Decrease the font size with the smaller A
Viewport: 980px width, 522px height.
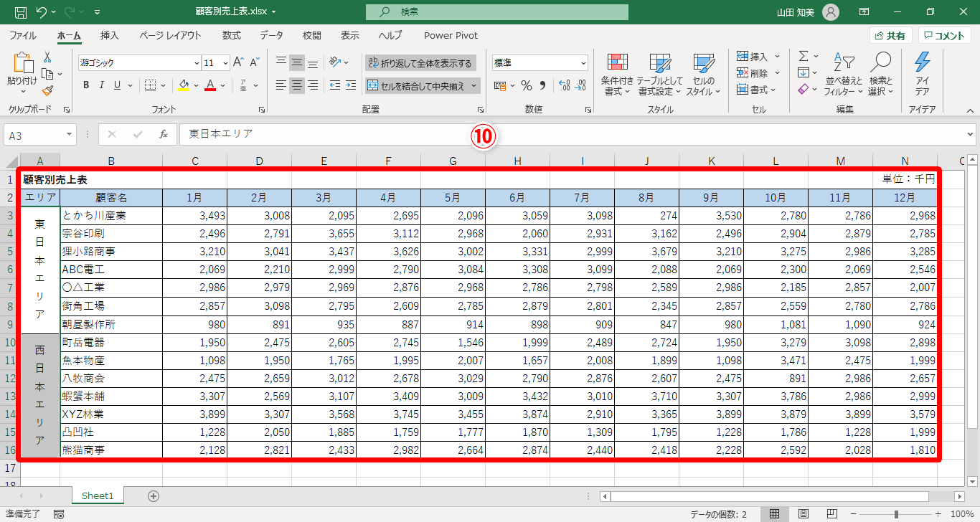[254, 62]
